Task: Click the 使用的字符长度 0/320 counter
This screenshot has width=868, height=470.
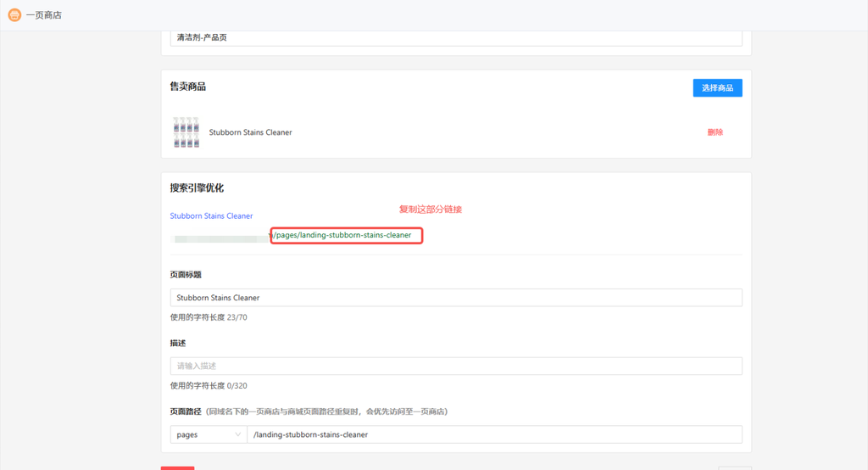Action: 209,385
